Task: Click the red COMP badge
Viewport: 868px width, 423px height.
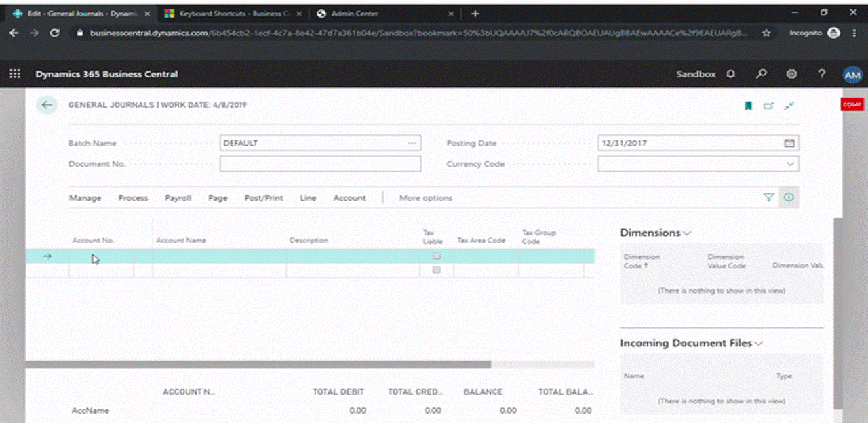Action: [852, 104]
